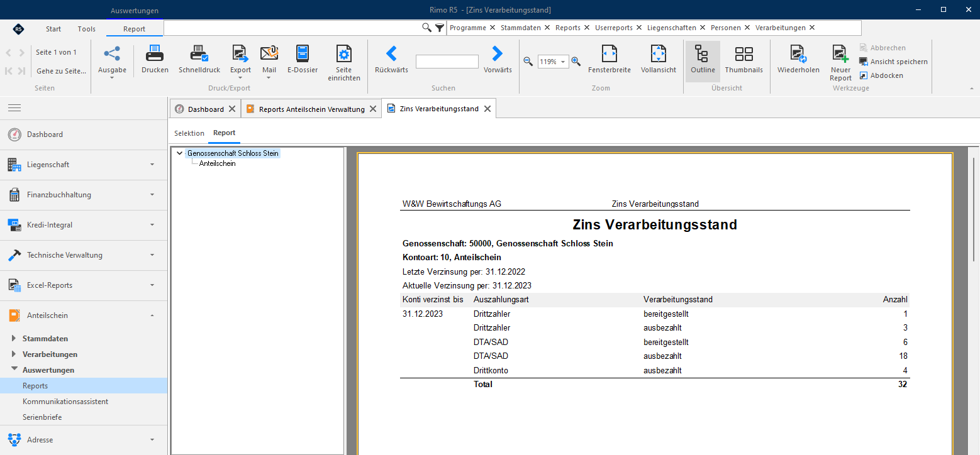Open Seite einrichten page setup
The width and height of the screenshot is (980, 455).
(x=344, y=63)
